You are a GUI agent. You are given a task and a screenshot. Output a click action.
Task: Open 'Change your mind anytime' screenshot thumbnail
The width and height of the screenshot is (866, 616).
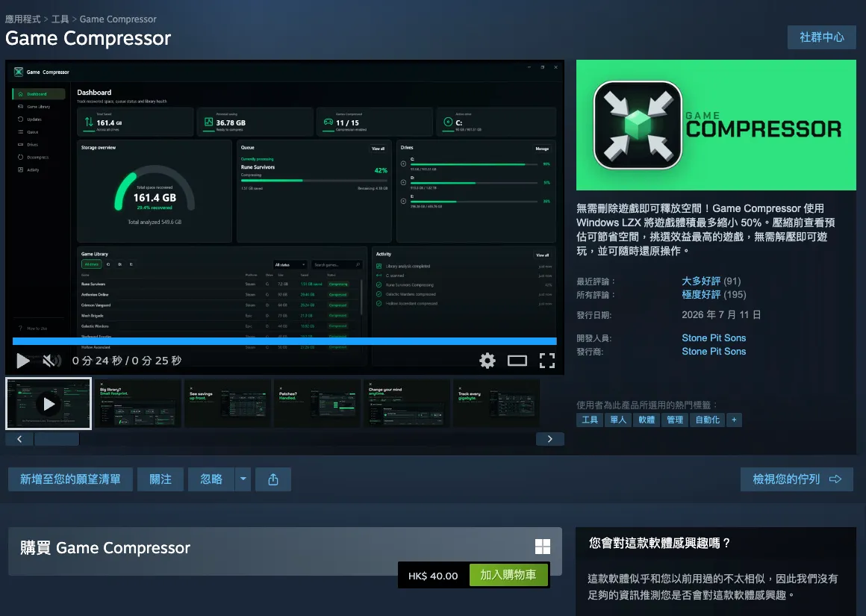(406, 403)
